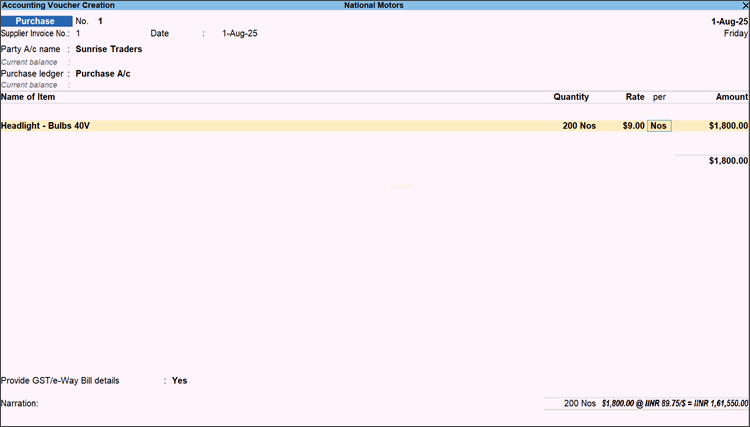Click the Quantity column header

(571, 97)
